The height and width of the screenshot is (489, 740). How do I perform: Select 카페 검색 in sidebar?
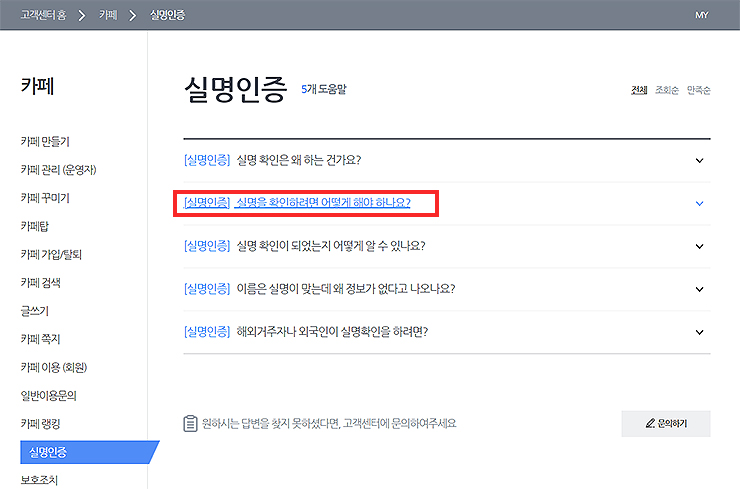(x=41, y=283)
